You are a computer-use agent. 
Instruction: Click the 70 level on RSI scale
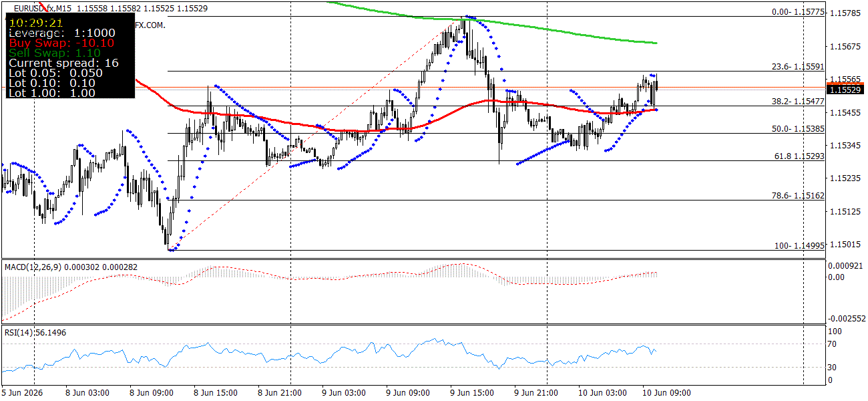(x=833, y=344)
